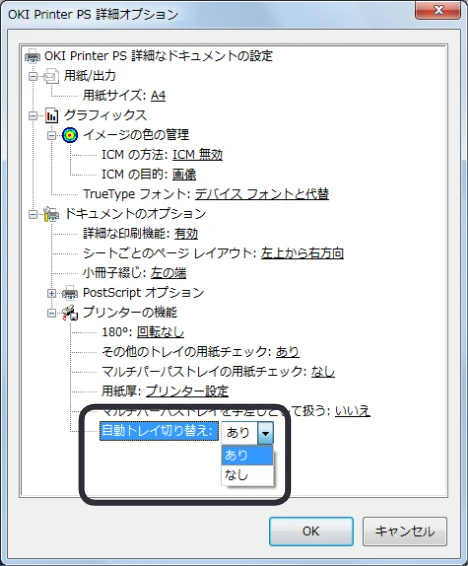Collapse the プリンターの機能 node

point(52,313)
